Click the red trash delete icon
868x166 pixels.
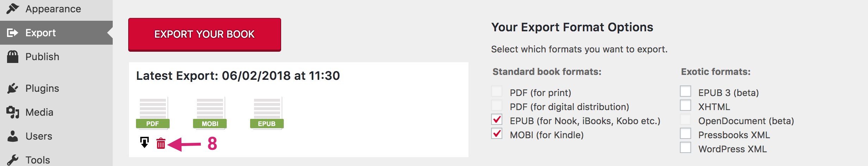point(161,143)
